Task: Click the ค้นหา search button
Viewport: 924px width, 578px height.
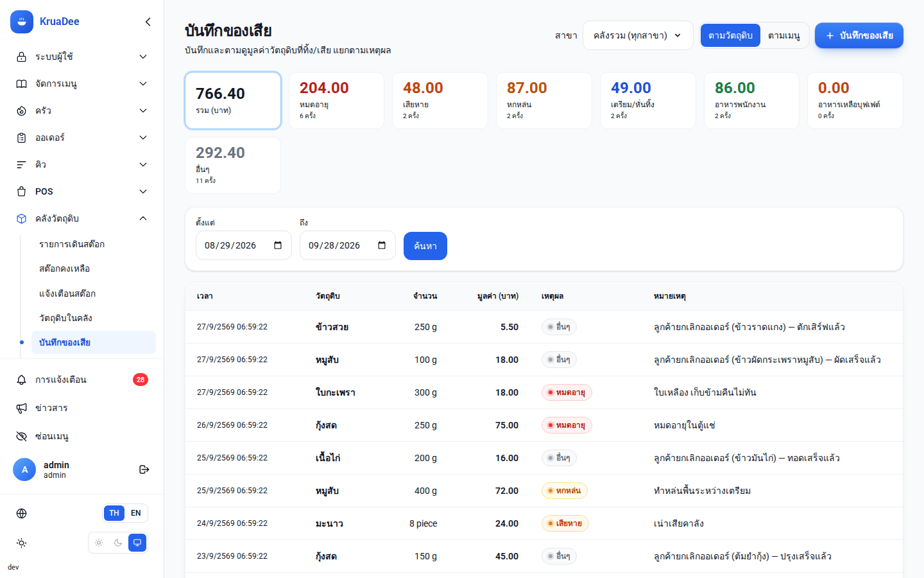Action: [425, 246]
